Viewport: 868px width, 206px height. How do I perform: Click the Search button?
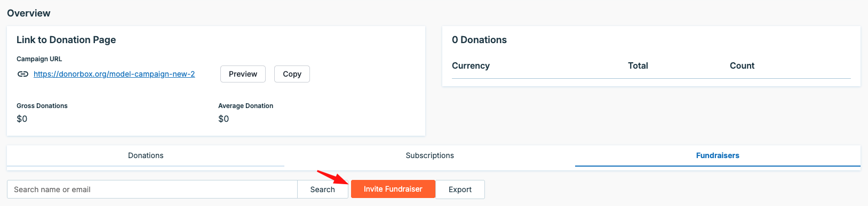(x=323, y=189)
